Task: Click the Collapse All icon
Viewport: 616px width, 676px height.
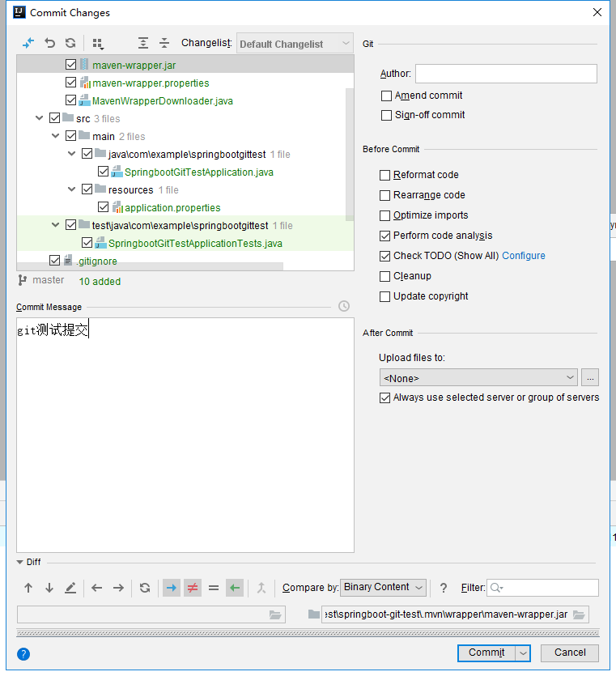Action: coord(164,43)
